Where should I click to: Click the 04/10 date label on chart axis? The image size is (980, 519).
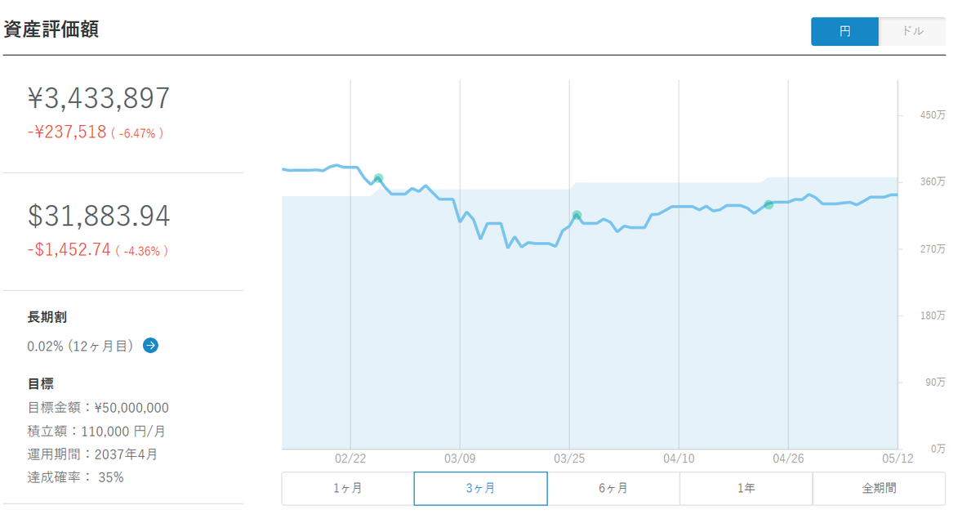(679, 459)
